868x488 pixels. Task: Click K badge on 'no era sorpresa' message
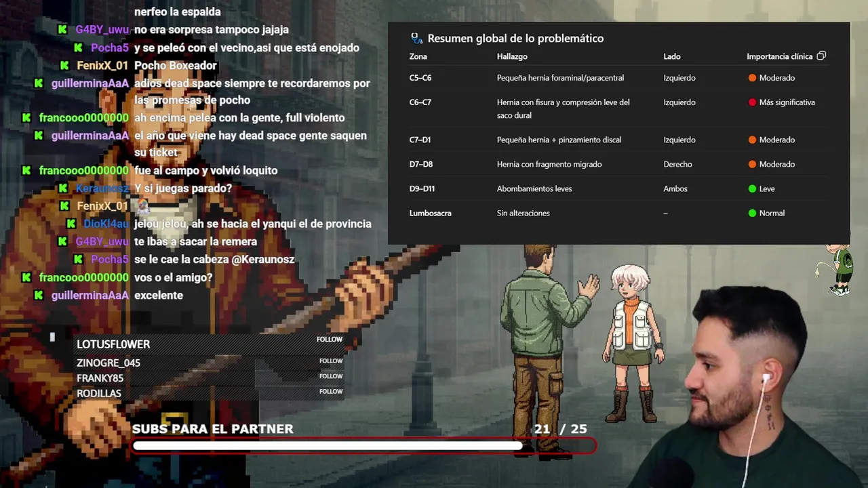click(x=63, y=30)
